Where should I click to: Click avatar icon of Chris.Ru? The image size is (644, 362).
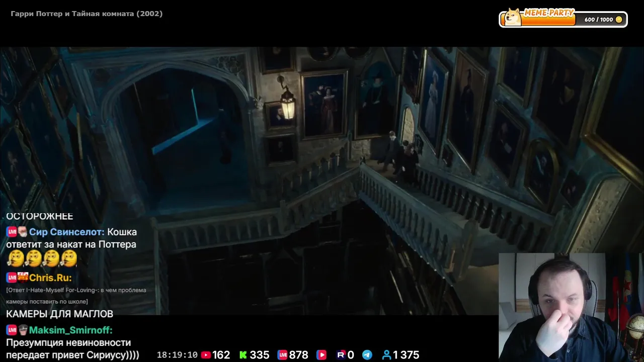[23, 278]
